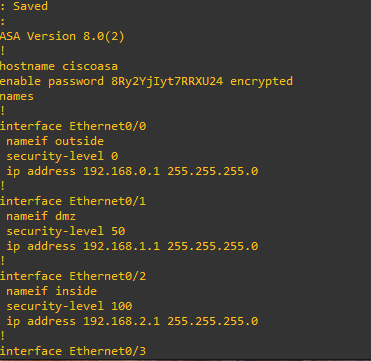
Task: Click the word 'encrypted' after the password
Action: tap(261, 81)
